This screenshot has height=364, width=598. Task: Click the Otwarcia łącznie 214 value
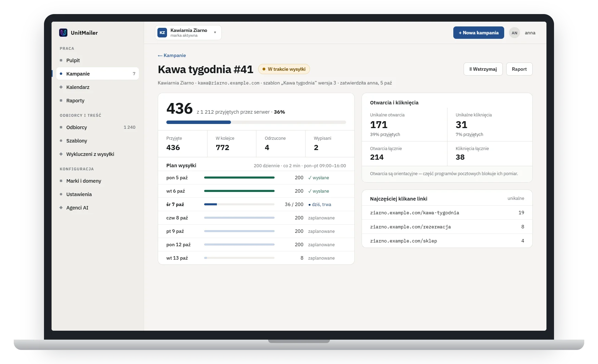coord(377,157)
